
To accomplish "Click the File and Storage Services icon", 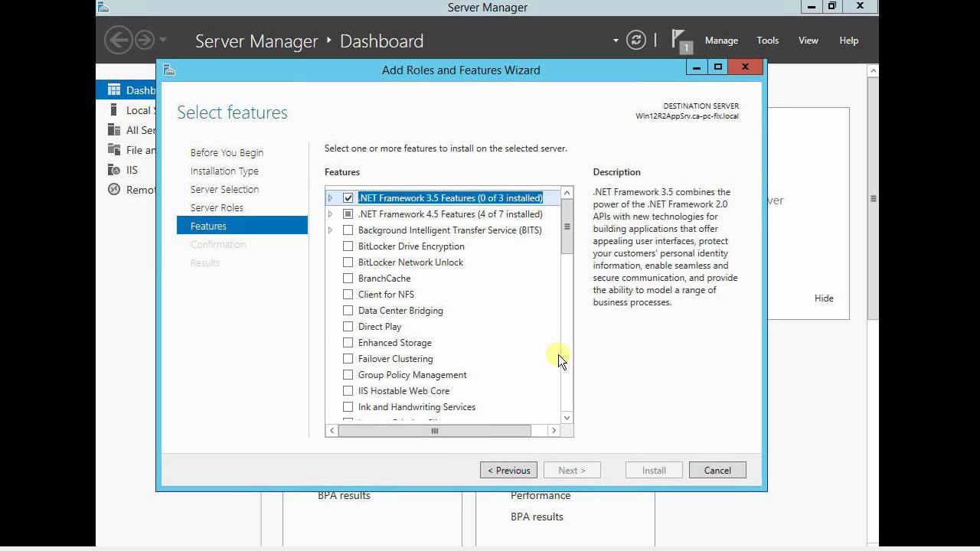I will [x=114, y=149].
